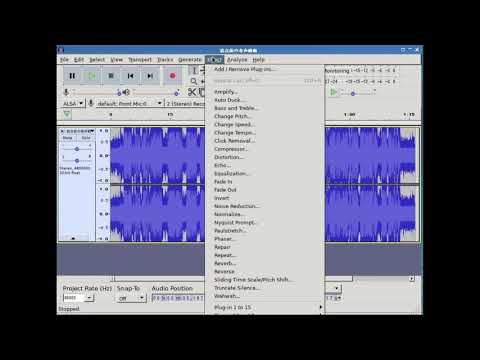Click the microphone icon beside recording volume
This screenshot has width=480, height=360.
tap(66, 92)
